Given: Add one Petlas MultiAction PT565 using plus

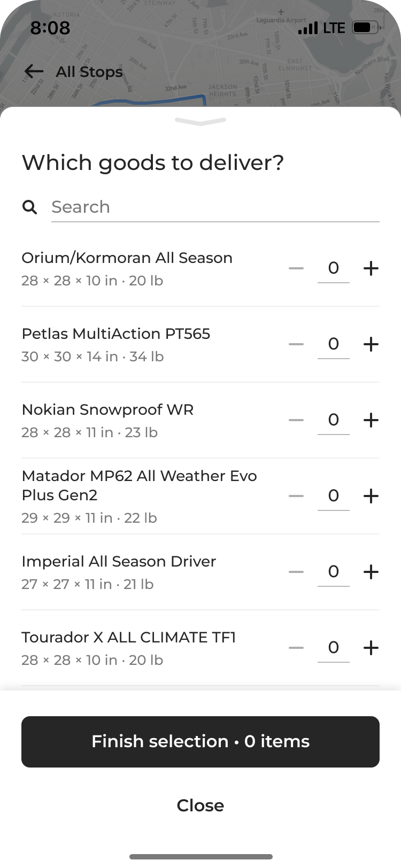Looking at the screenshot, I should [x=371, y=344].
